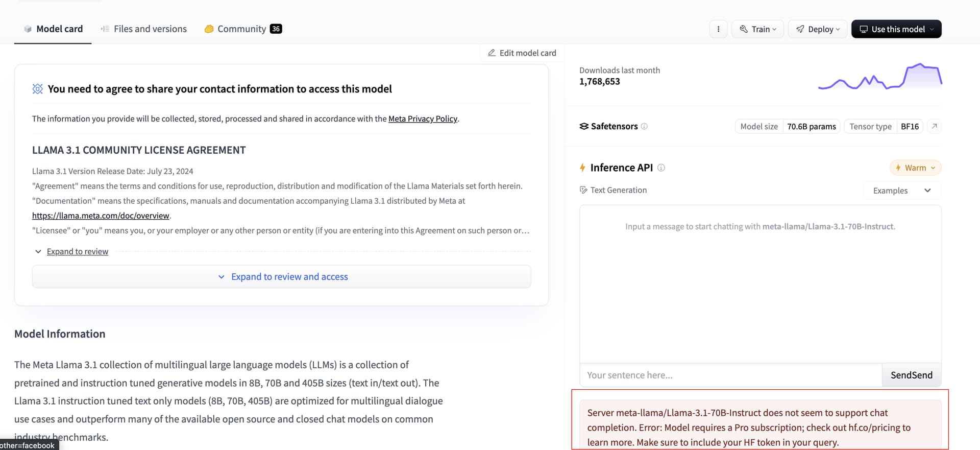980x450 pixels.
Task: Click the Safetensors label
Action: click(x=614, y=126)
